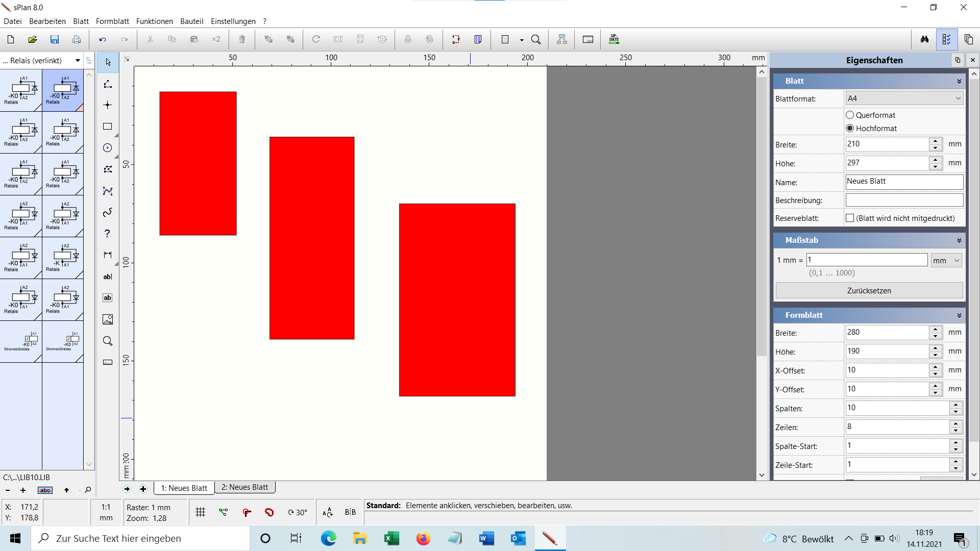Open the Bearbeiten menu
This screenshot has height=551, width=980.
pyautogui.click(x=47, y=21)
